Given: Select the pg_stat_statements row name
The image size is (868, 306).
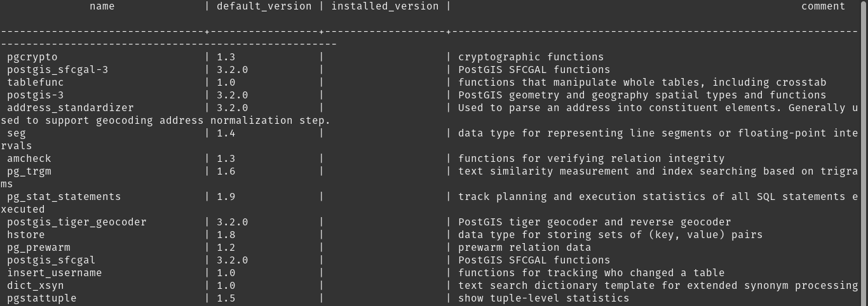Looking at the screenshot, I should pos(64,197).
